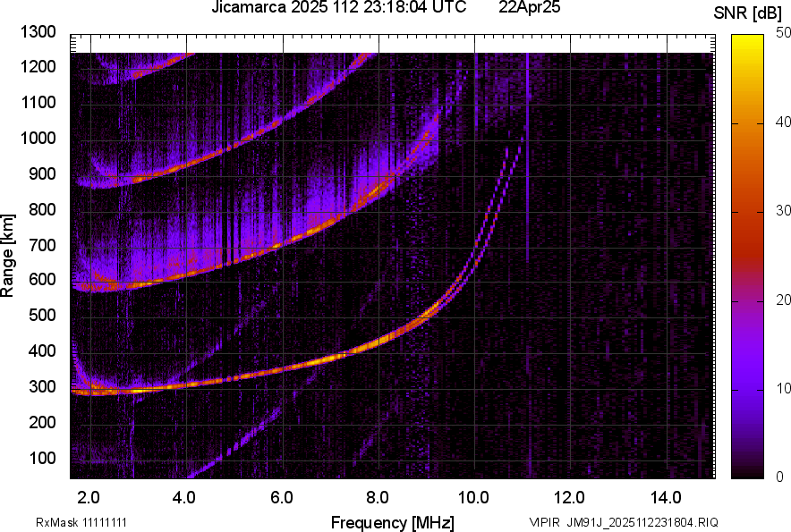Image resolution: width=791 pixels, height=532 pixels.
Task: Click the frequency tick label '10.0'
Action: point(473,498)
